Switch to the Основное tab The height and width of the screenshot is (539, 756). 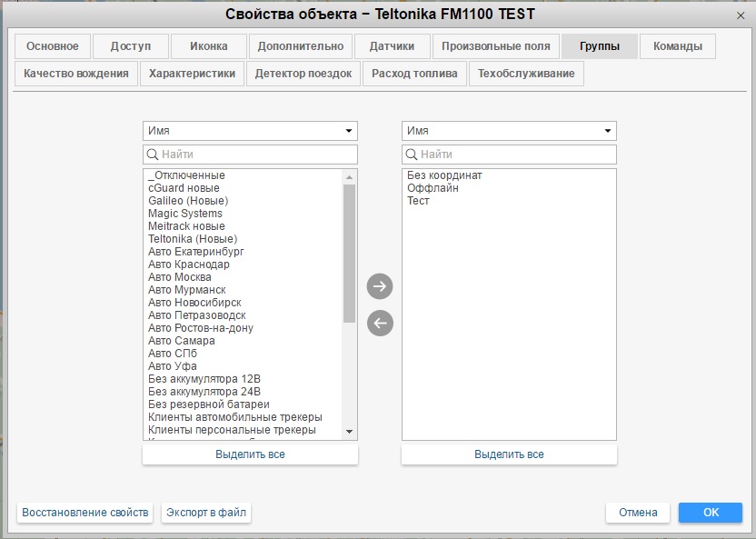(53, 46)
